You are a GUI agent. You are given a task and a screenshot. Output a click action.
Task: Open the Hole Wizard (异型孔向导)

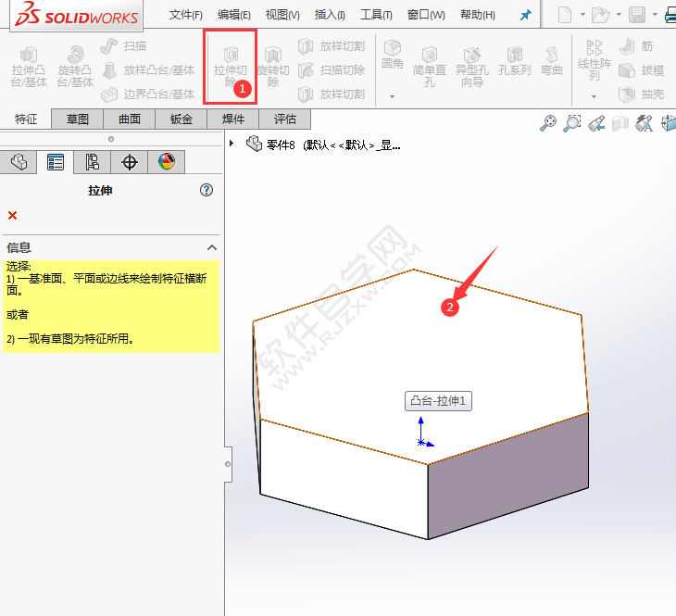pyautogui.click(x=472, y=67)
